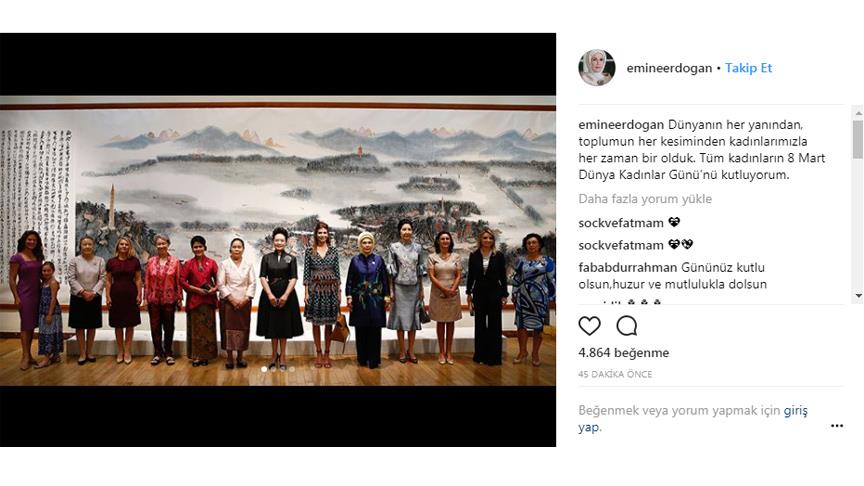
Task: Click the comments scrollbar thumb
Action: [858, 139]
